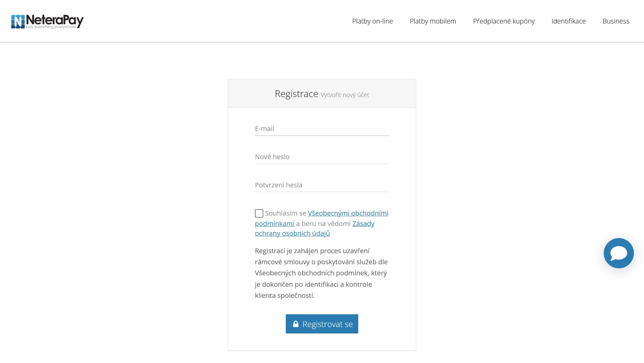
Task: Click the NeteraPay logo
Action: coord(47,21)
